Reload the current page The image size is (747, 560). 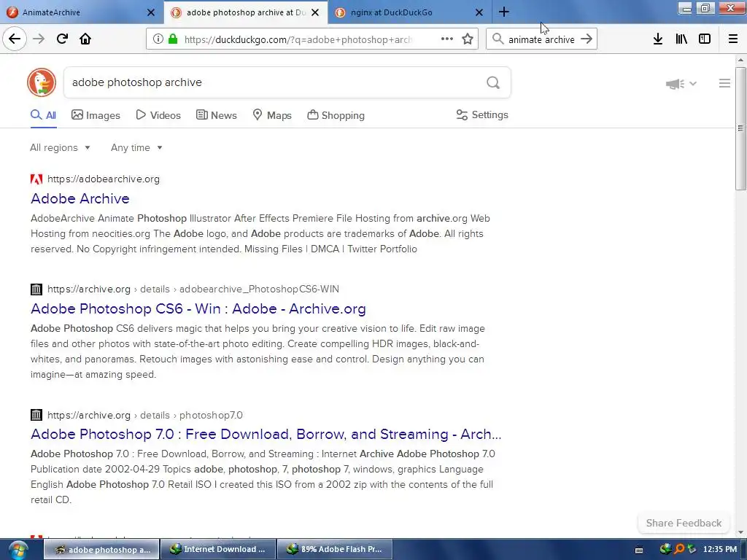coord(62,39)
